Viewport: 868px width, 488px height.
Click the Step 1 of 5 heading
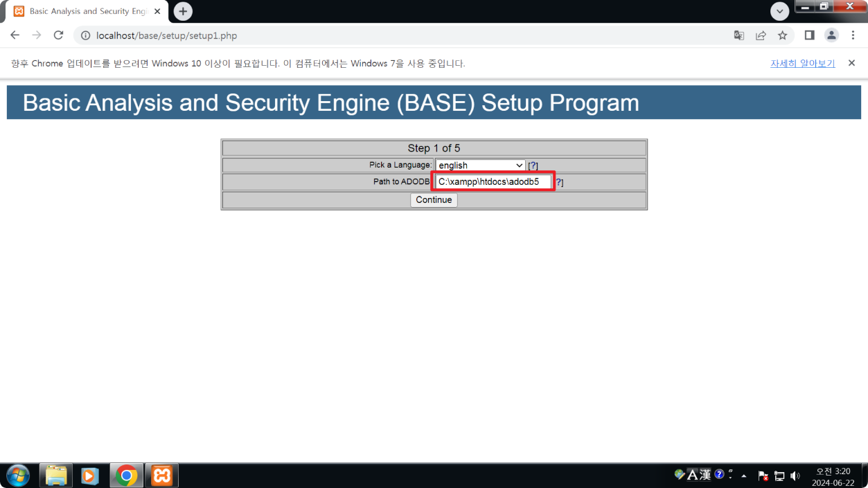tap(434, 148)
